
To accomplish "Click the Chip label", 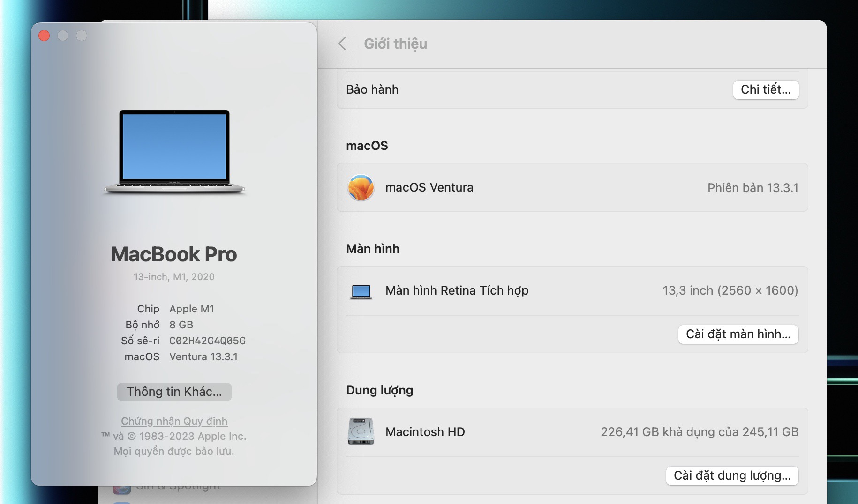I will 148,309.
